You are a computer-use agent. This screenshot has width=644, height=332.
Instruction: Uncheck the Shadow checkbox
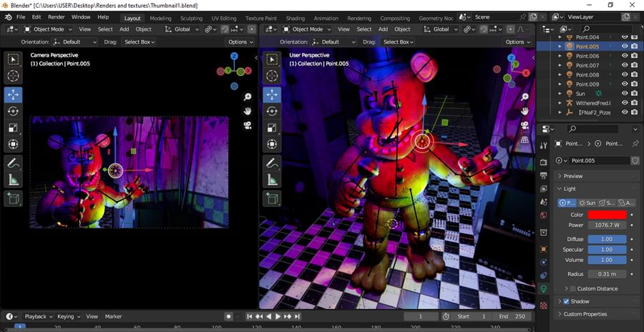pyautogui.click(x=567, y=301)
